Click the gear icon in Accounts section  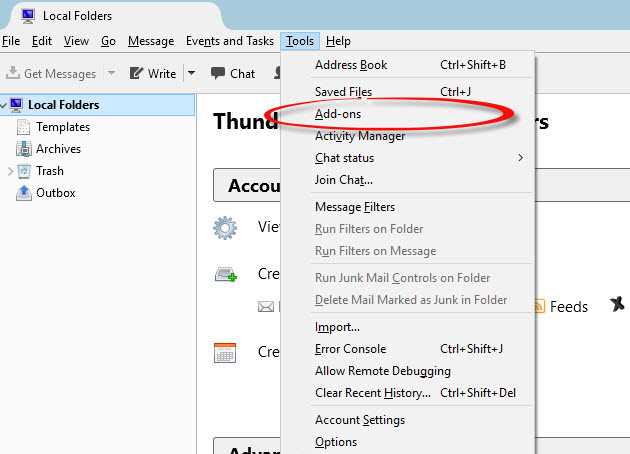point(225,228)
